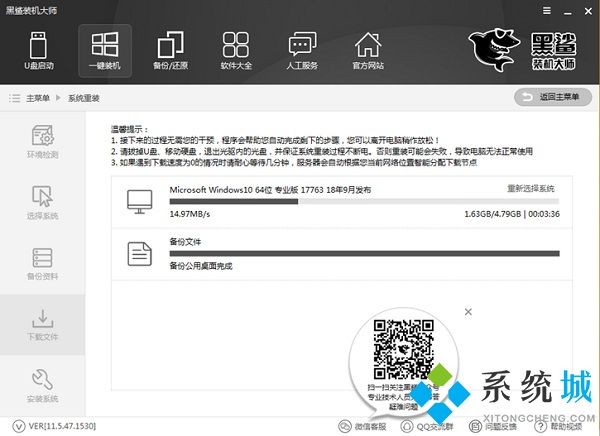Image resolution: width=600 pixels, height=436 pixels.
Task: Open 备份/还原 section
Action: (x=170, y=51)
